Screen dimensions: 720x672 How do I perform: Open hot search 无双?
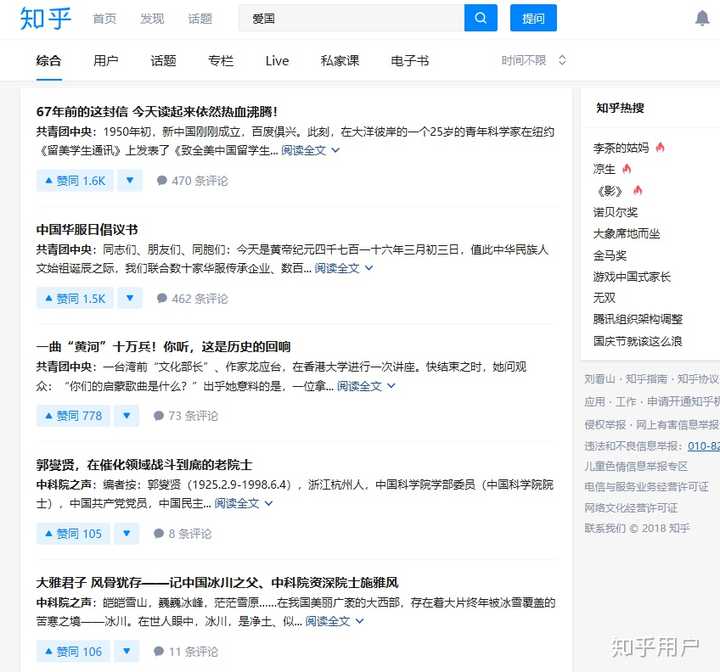coord(604,298)
